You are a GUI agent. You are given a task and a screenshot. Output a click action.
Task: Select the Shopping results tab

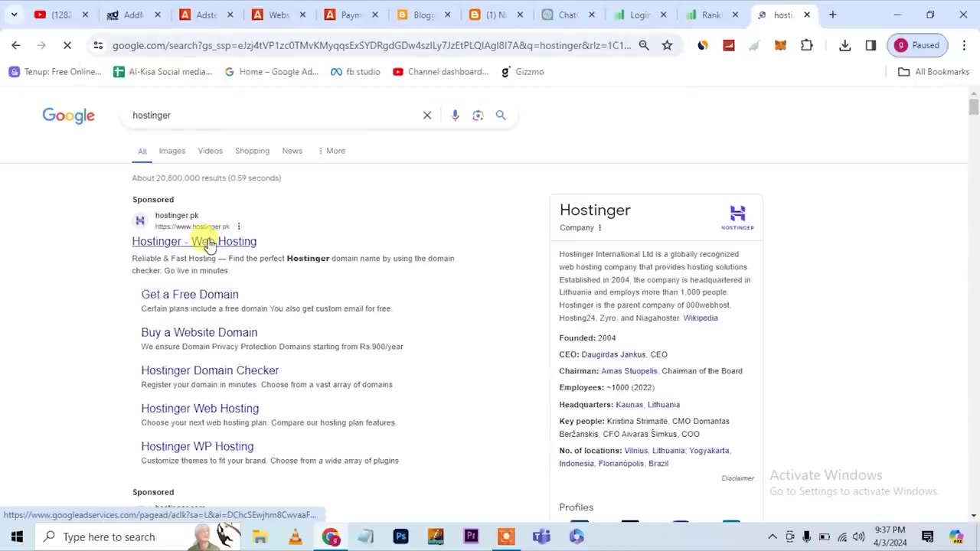tap(252, 151)
